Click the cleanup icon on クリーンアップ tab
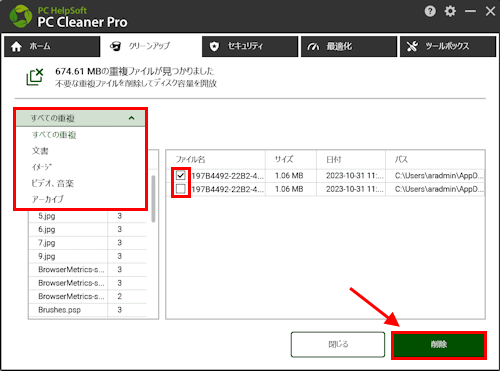The width and height of the screenshot is (500, 371). point(115,46)
